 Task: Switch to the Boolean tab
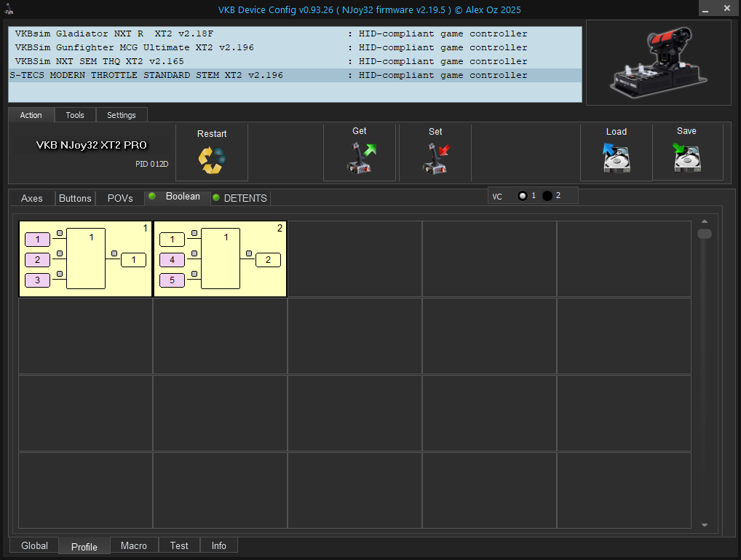click(178, 197)
